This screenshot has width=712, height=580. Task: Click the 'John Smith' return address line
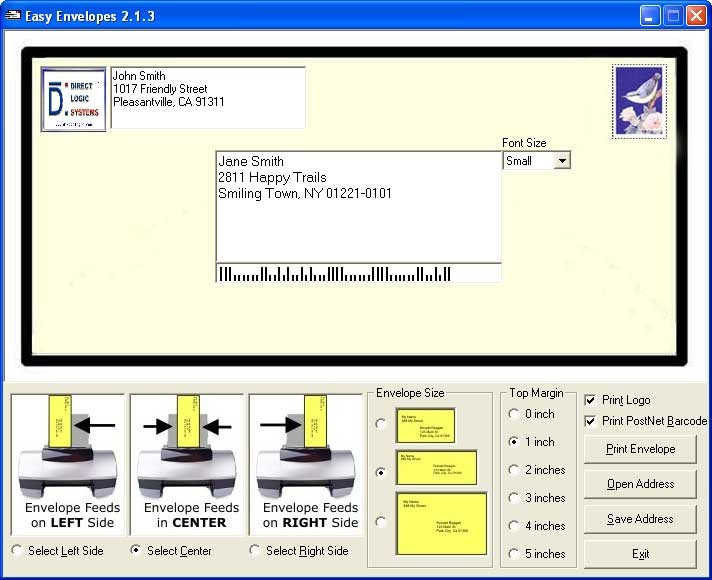139,76
